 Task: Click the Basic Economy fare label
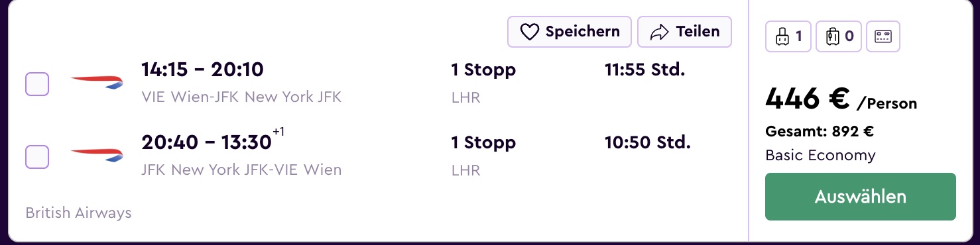tap(820, 156)
